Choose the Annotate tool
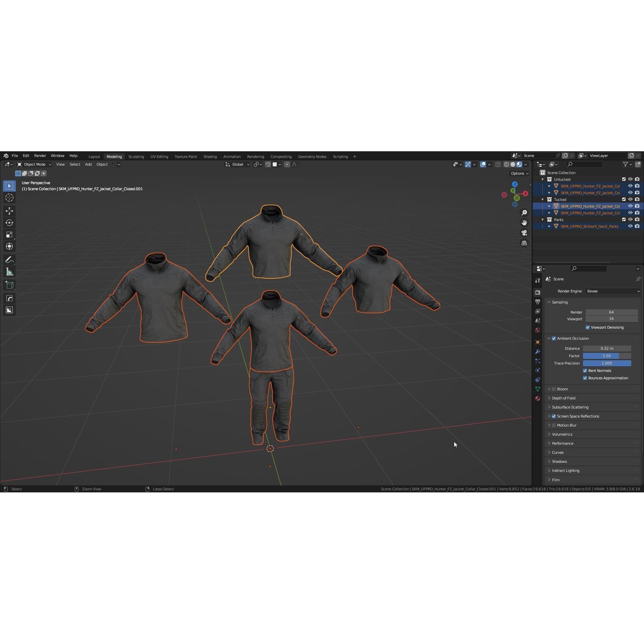This screenshot has height=644, width=644. (9, 259)
